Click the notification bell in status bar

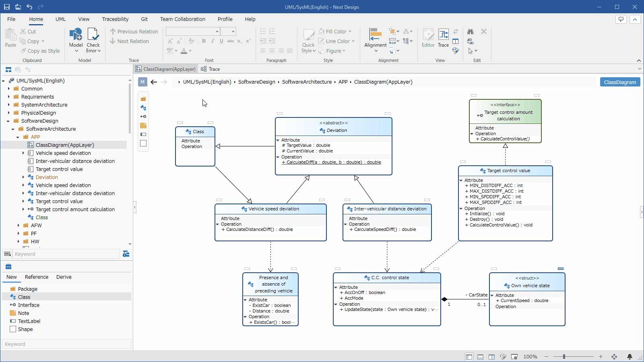pos(630,356)
